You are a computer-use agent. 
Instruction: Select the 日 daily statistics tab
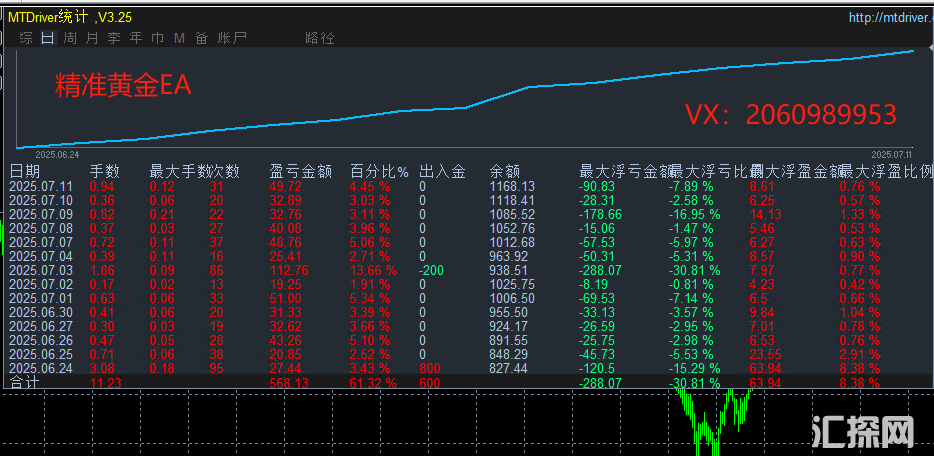pos(48,39)
